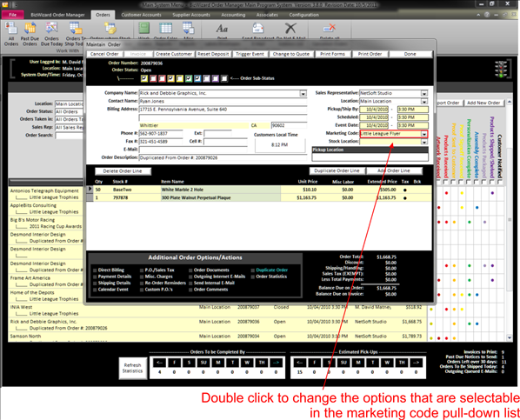Screen dimensions: 520x420
Task: Click the Print Forms button
Action: (x=332, y=54)
